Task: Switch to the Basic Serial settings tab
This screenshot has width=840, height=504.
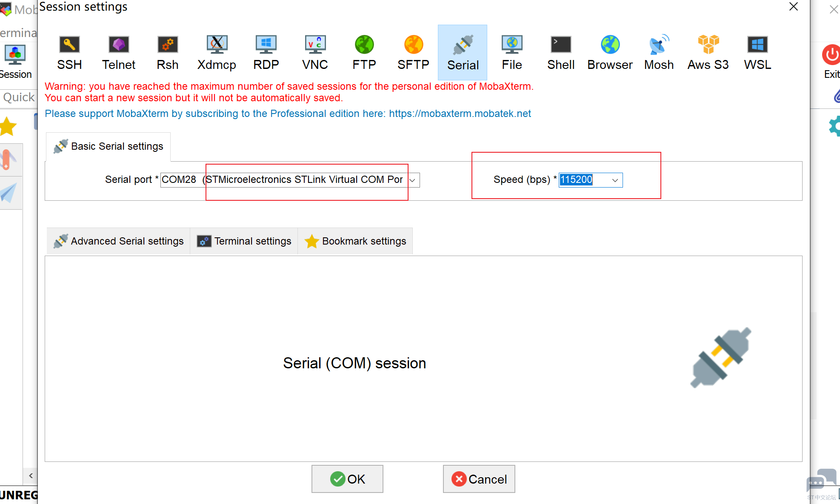Action: click(x=108, y=146)
